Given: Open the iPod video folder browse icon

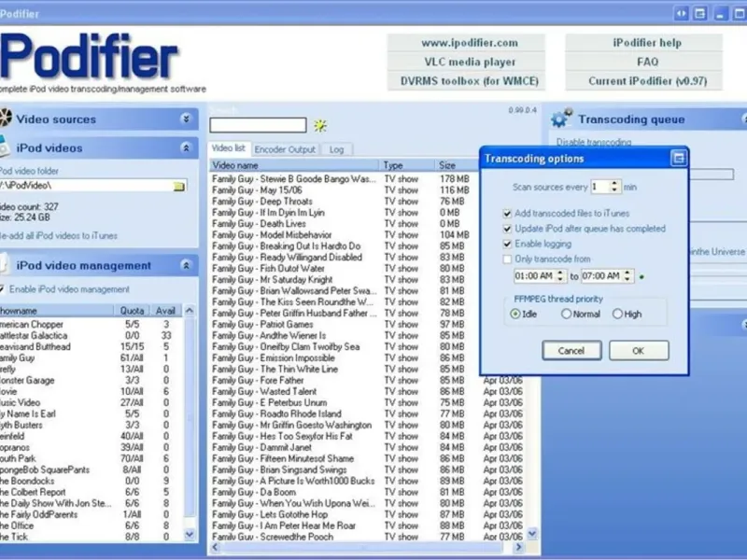Looking at the screenshot, I should coord(179,186).
